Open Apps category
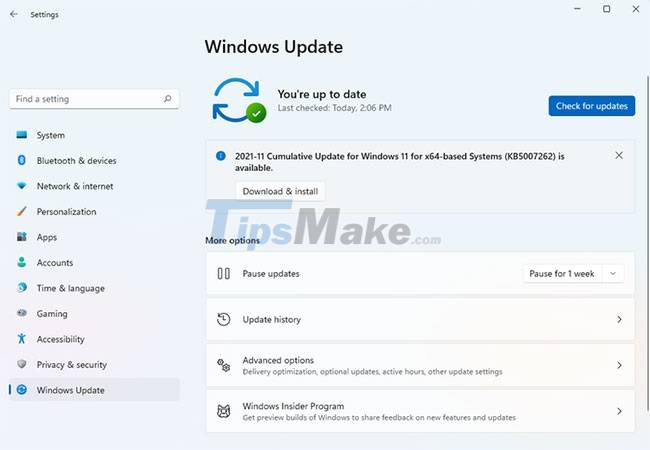 coord(94,237)
